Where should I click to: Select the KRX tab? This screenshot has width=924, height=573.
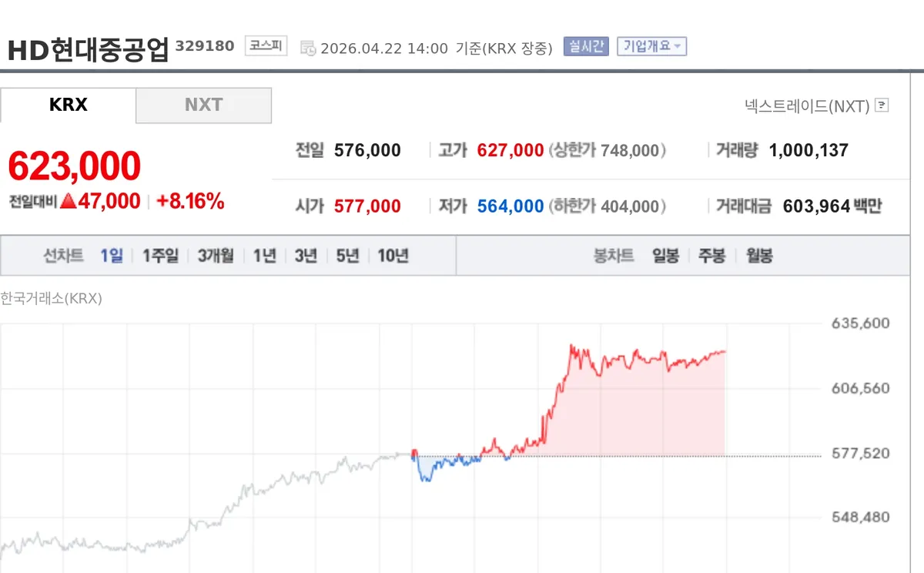pyautogui.click(x=68, y=105)
